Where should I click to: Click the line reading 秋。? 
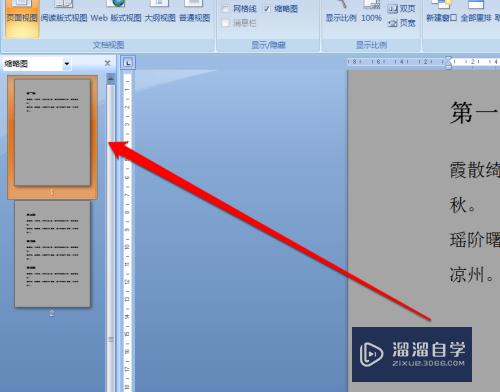pyautogui.click(x=463, y=205)
